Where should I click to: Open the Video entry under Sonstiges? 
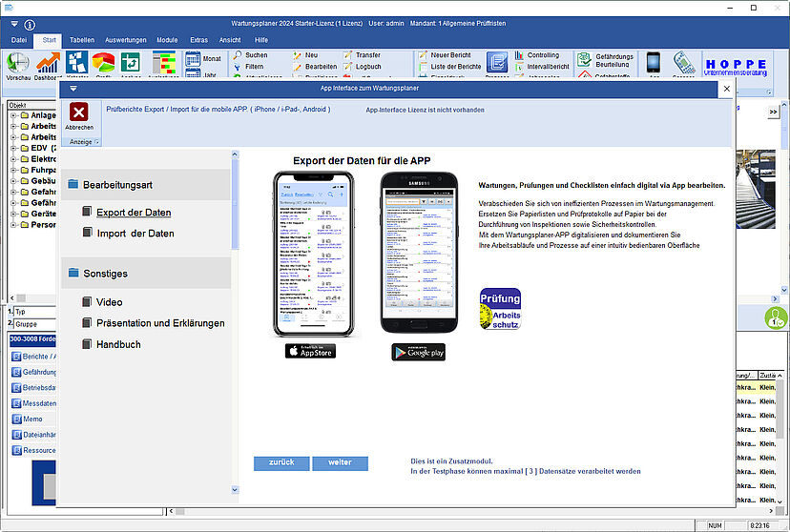[x=109, y=302]
